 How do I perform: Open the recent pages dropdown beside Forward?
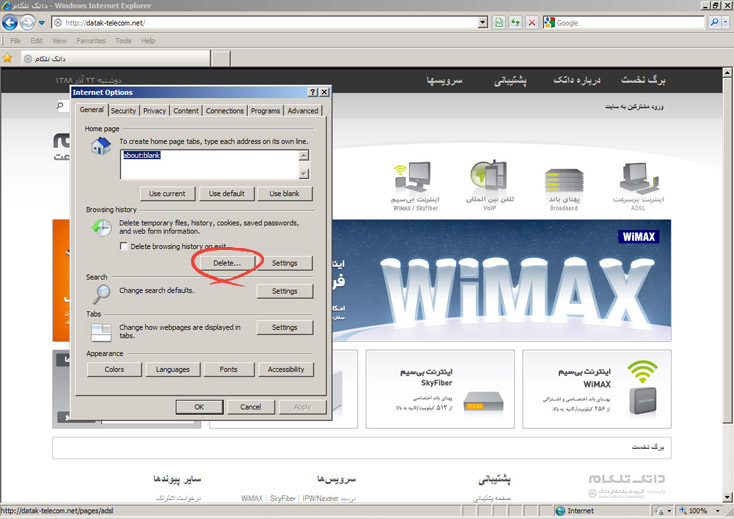coord(41,22)
